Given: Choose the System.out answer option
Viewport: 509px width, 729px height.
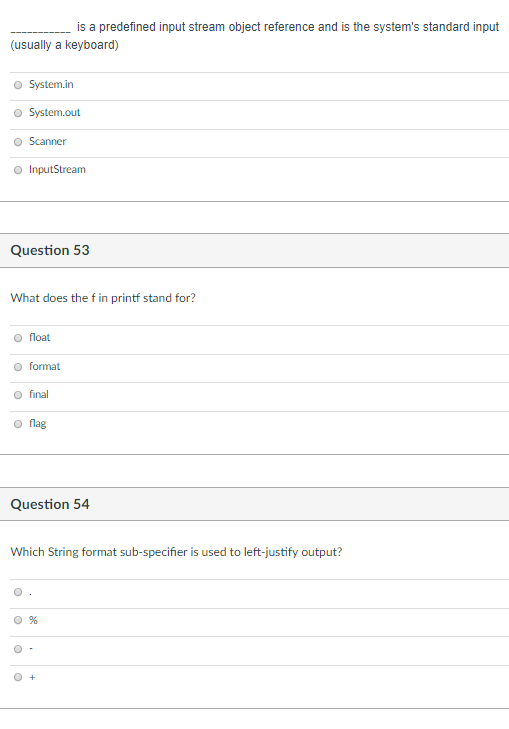Looking at the screenshot, I should 18,113.
